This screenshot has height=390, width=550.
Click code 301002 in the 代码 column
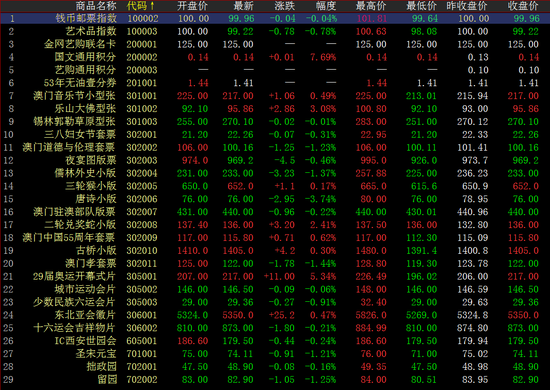click(142, 109)
